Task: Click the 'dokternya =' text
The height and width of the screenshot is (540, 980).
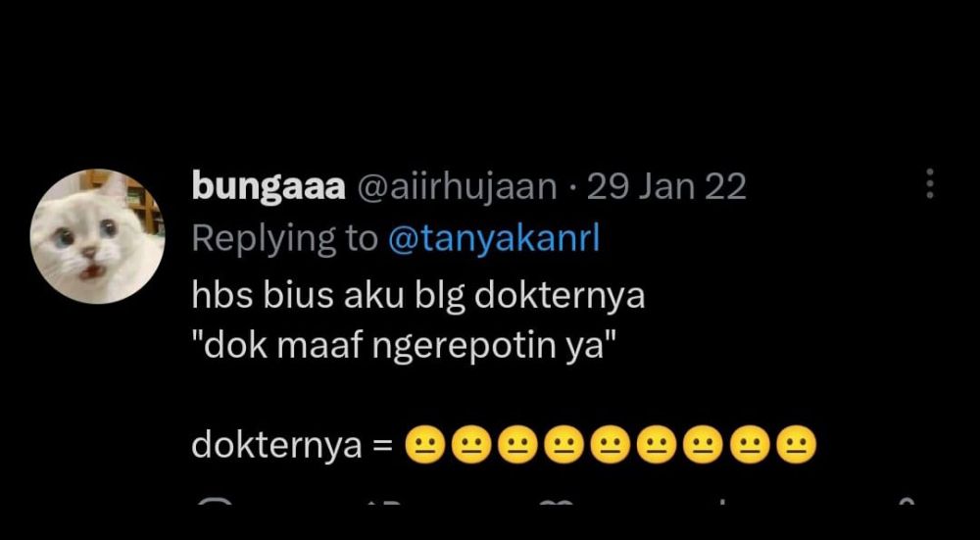Action: coord(292,446)
